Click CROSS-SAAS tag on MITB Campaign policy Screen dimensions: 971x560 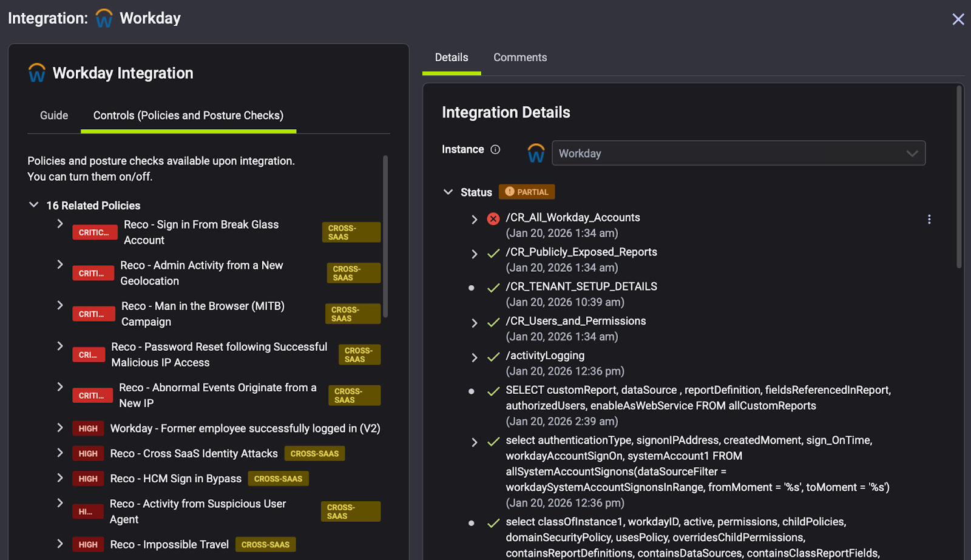click(x=353, y=314)
